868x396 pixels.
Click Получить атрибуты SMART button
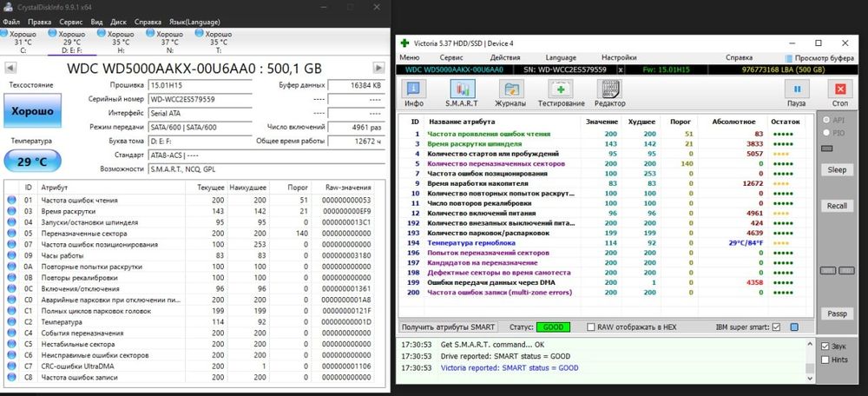pos(449,327)
